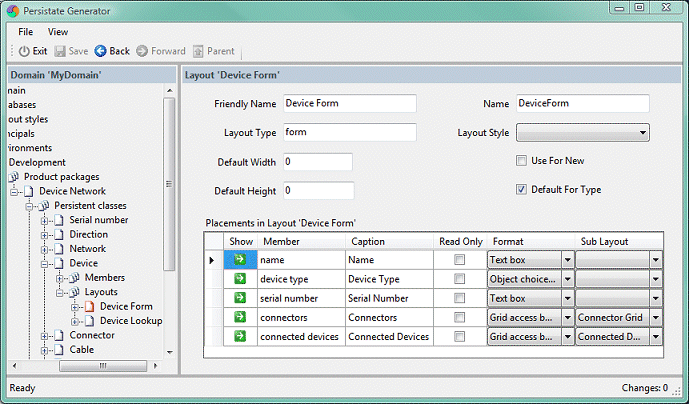The height and width of the screenshot is (404, 689).
Task: Open the Layout Style dropdown
Action: [583, 132]
